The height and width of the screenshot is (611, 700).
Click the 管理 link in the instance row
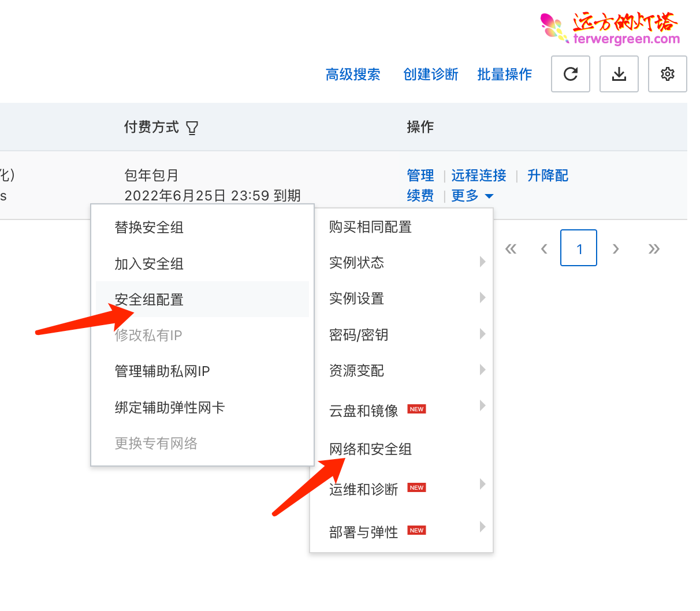coord(420,176)
